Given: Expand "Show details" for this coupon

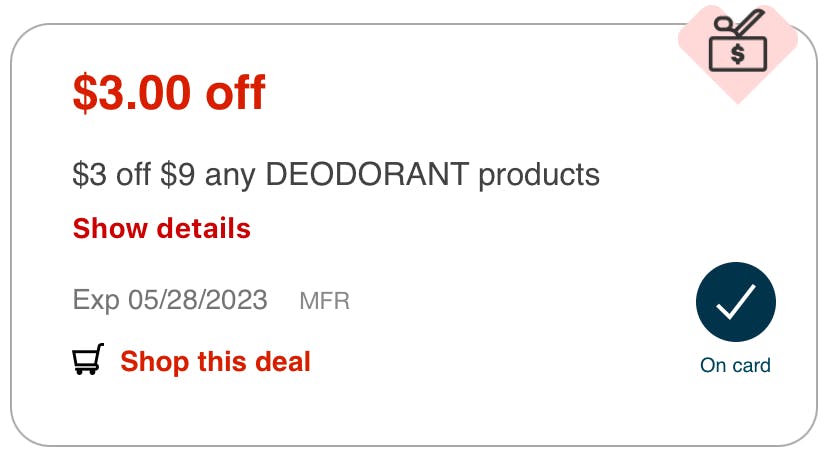Looking at the screenshot, I should [161, 229].
